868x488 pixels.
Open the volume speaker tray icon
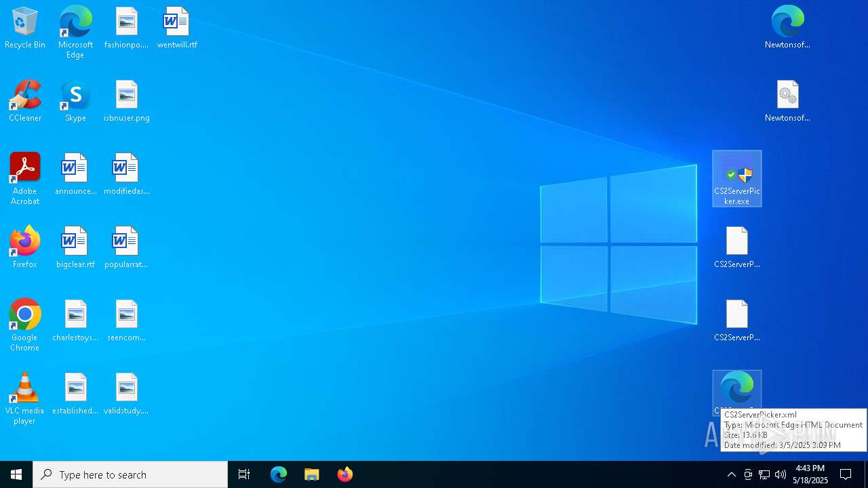coord(781,474)
